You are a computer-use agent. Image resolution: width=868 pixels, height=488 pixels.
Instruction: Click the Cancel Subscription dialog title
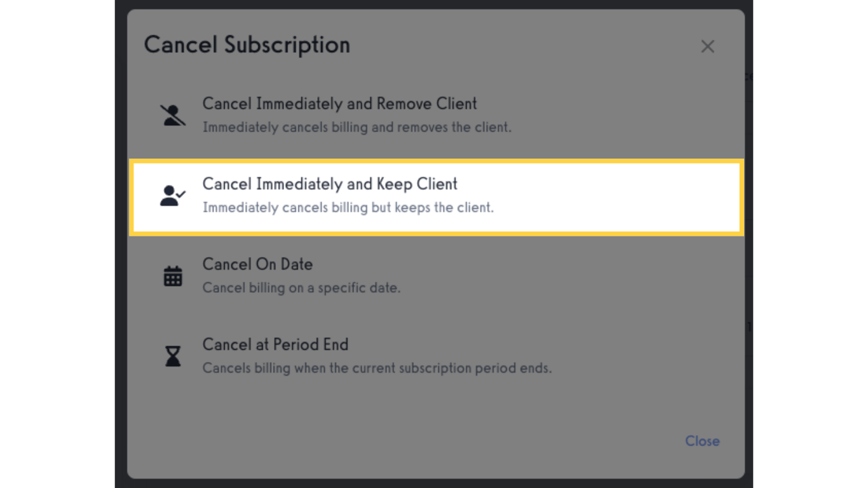(x=247, y=45)
